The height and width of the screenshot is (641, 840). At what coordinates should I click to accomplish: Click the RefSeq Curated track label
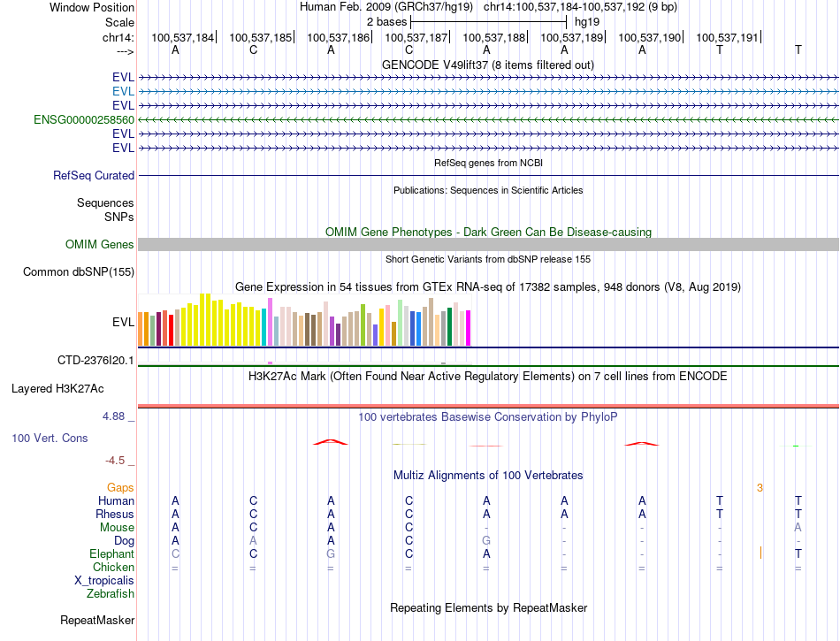[94, 176]
